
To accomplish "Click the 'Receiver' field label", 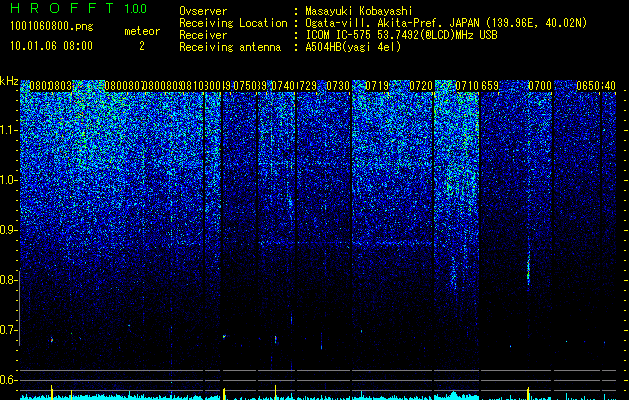I will pyautogui.click(x=203, y=35).
